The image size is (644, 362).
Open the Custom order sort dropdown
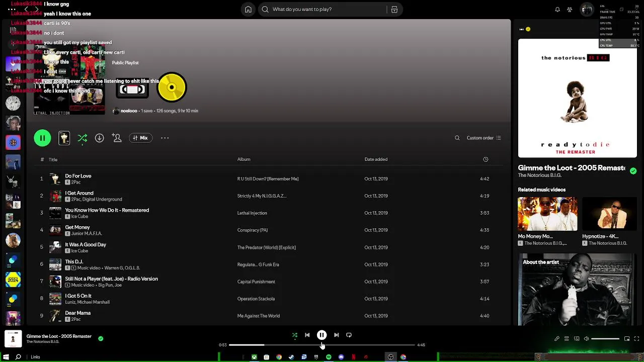484,138
